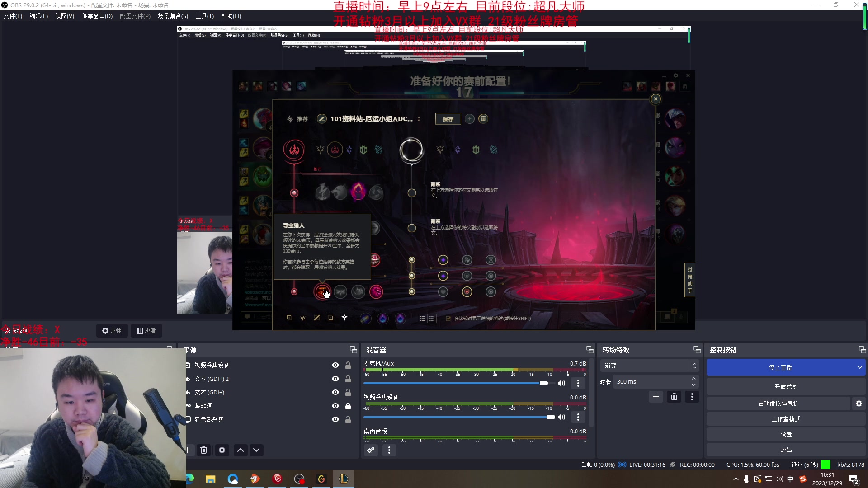Screen dimensions: 868x488
Task: Open the rune page selector dropdown
Action: [x=419, y=119]
